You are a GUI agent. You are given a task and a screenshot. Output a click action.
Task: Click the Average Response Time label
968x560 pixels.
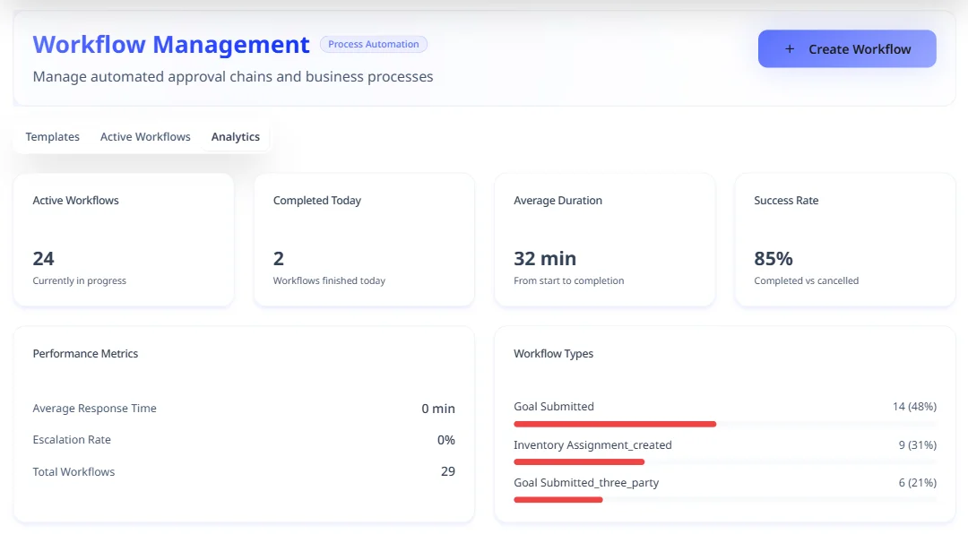point(94,408)
